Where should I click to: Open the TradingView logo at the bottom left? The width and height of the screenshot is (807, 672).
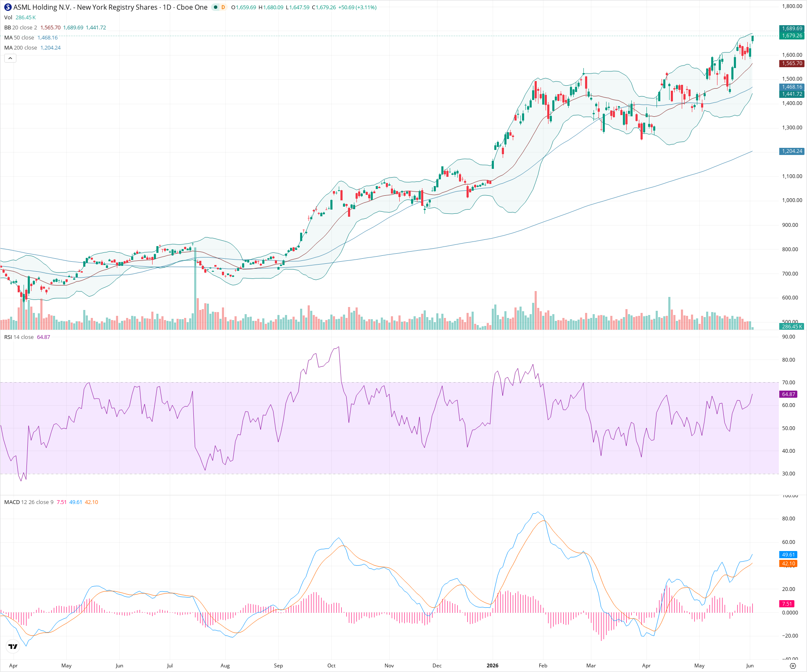click(x=13, y=647)
